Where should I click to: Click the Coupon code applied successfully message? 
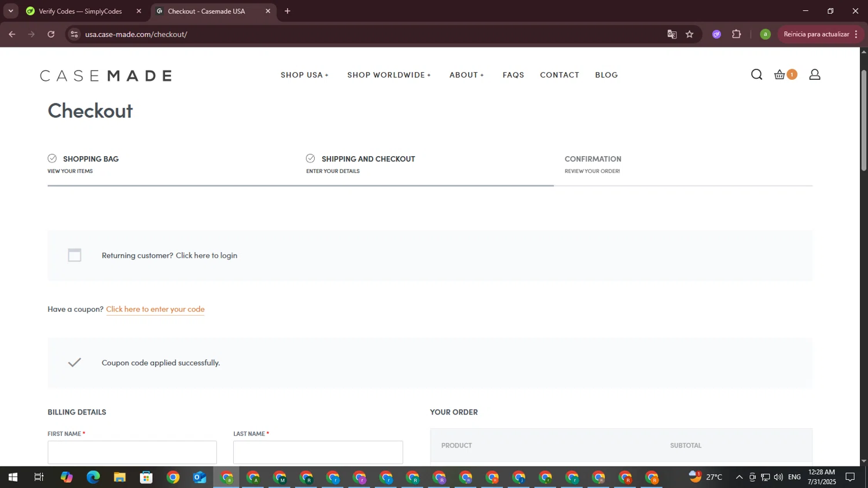[161, 363]
